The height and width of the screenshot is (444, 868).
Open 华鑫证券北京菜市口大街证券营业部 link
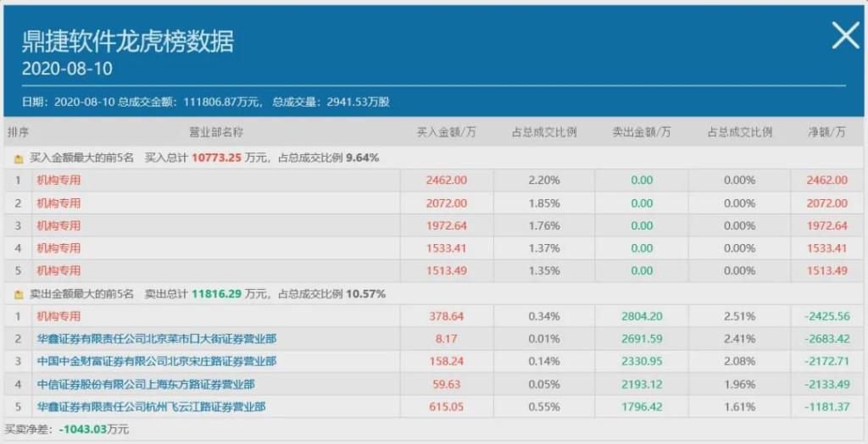click(157, 339)
